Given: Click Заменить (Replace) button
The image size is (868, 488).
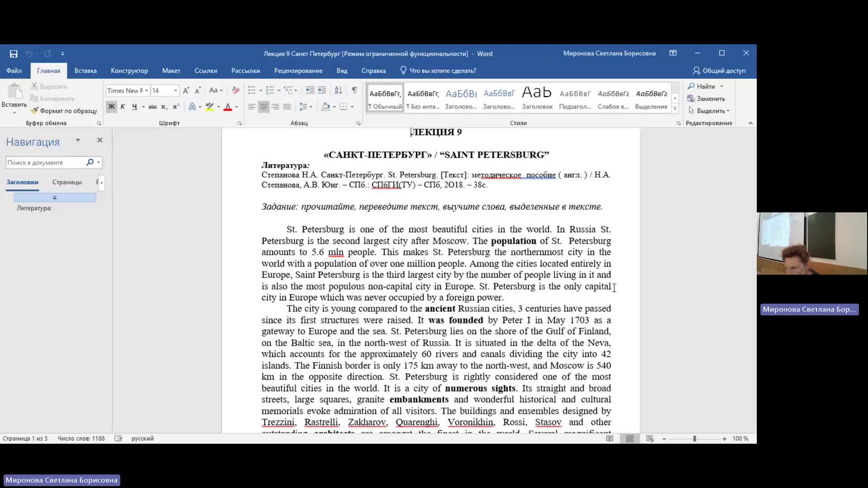Looking at the screenshot, I should [706, 99].
